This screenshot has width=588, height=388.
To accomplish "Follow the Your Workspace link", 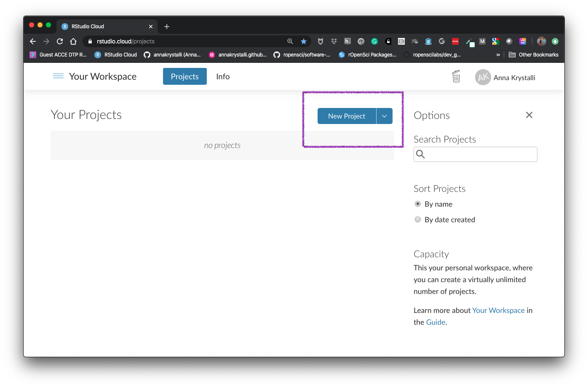I will coord(498,310).
